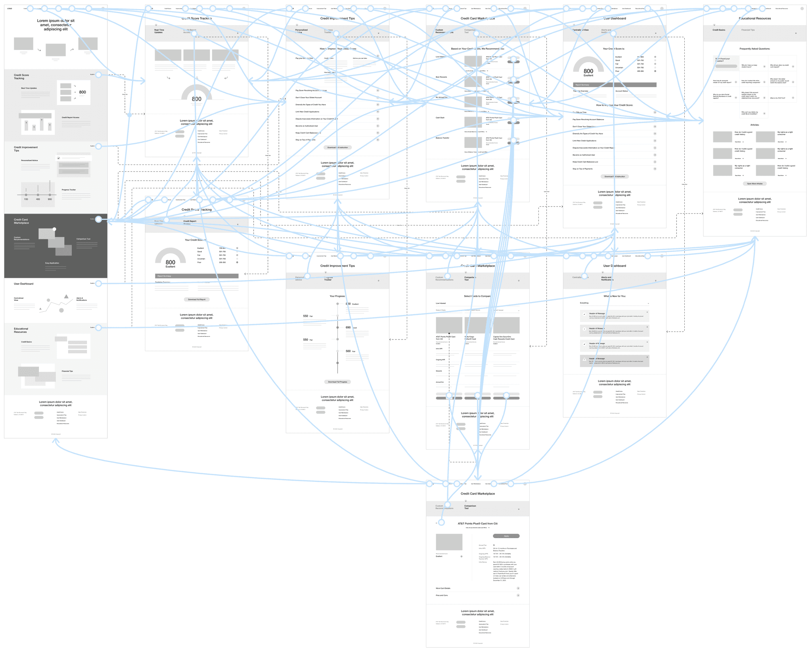The height and width of the screenshot is (653, 812).
Task: Expand 'Keep Credit Card Balances Low' in Improvement Tips
Action: (x=337, y=133)
